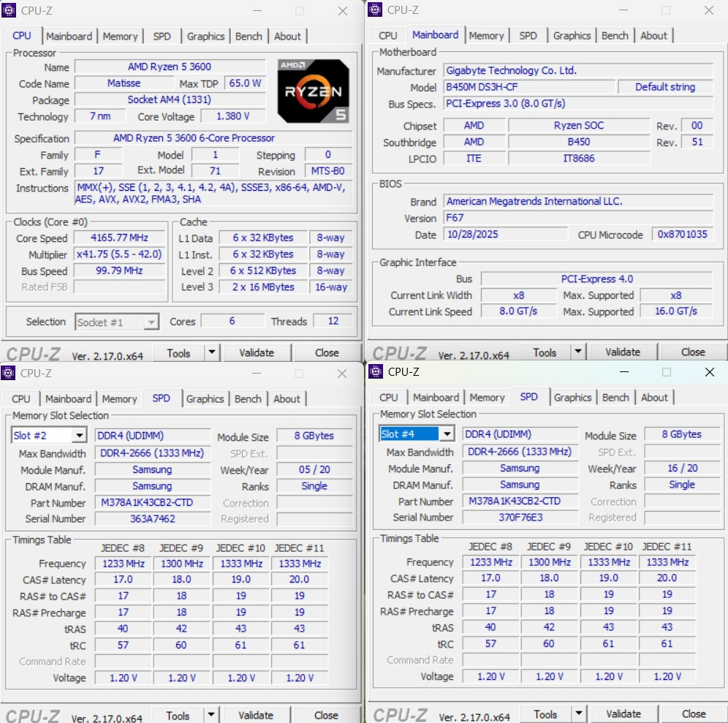This screenshot has height=723, width=728.
Task: Click the LPCIO chip value IT8686
Action: pyautogui.click(x=579, y=159)
